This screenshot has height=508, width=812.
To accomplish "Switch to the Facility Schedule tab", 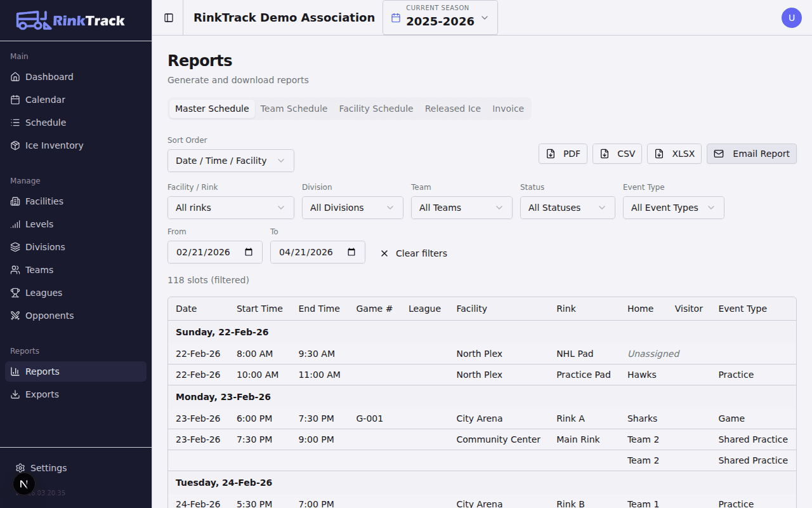I will click(x=376, y=108).
